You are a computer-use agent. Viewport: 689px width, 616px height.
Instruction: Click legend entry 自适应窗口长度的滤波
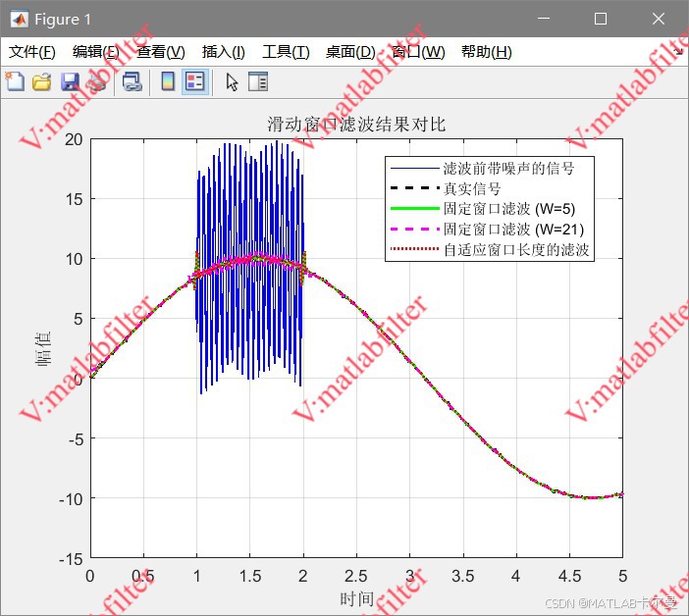pyautogui.click(x=516, y=250)
